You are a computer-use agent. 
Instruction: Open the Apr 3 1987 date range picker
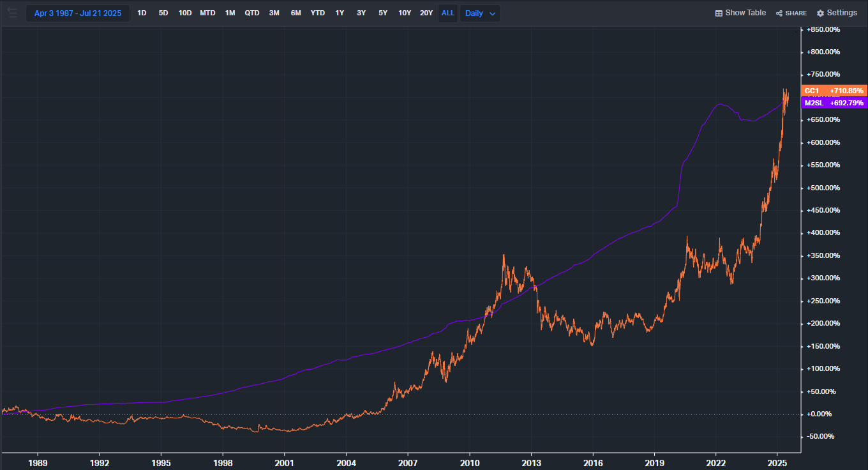(x=78, y=13)
